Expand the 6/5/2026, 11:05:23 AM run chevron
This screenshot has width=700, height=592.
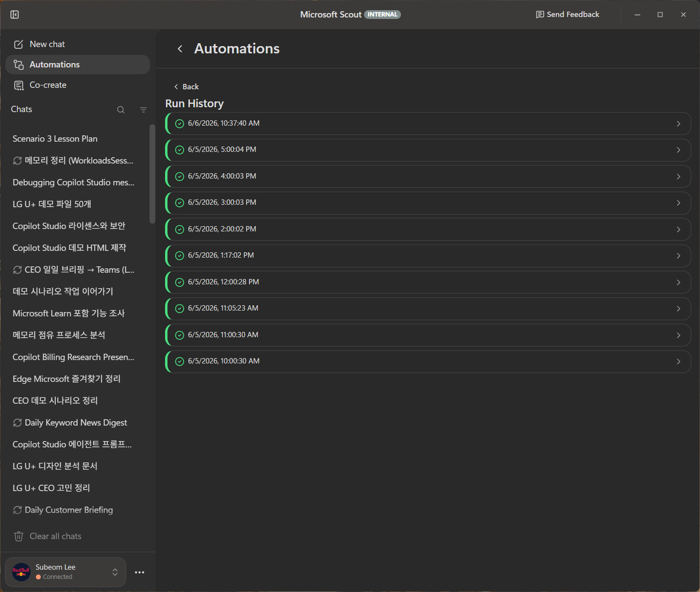tap(679, 309)
